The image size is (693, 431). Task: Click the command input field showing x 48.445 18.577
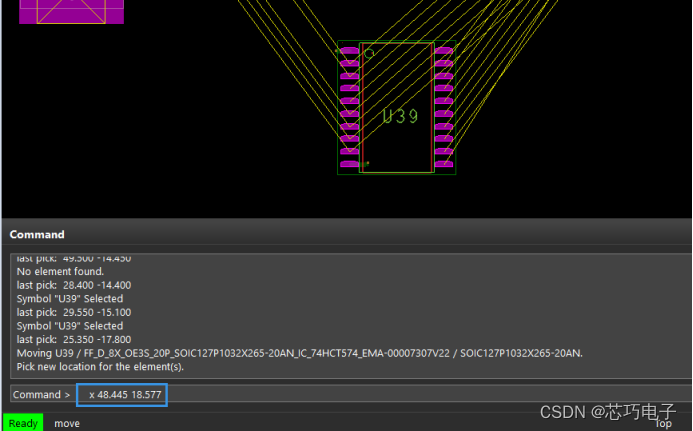[x=122, y=395]
